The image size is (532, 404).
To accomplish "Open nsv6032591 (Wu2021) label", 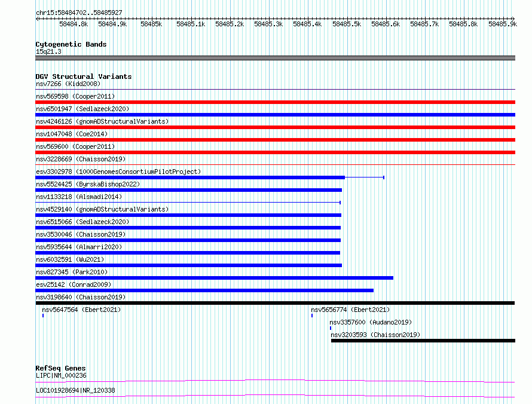I will click(70, 259).
